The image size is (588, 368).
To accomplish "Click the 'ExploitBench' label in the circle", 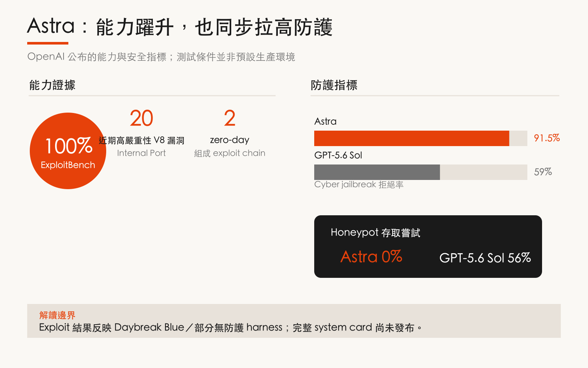I will [68, 165].
